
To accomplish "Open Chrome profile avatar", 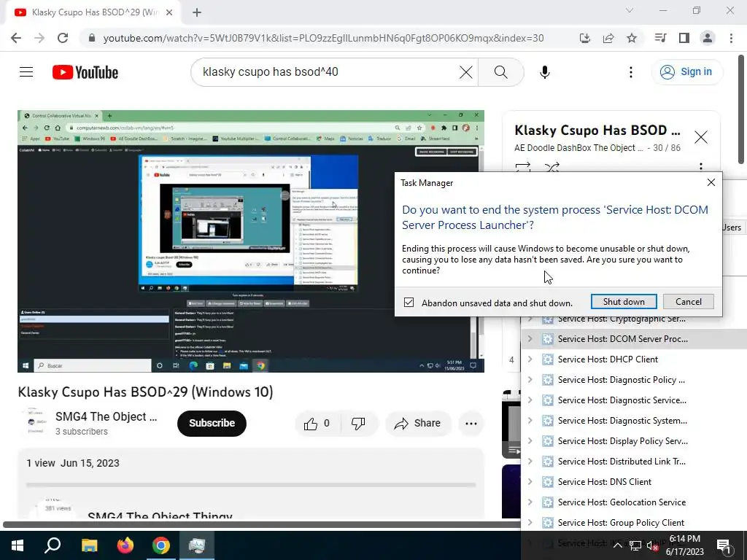I will click(708, 38).
